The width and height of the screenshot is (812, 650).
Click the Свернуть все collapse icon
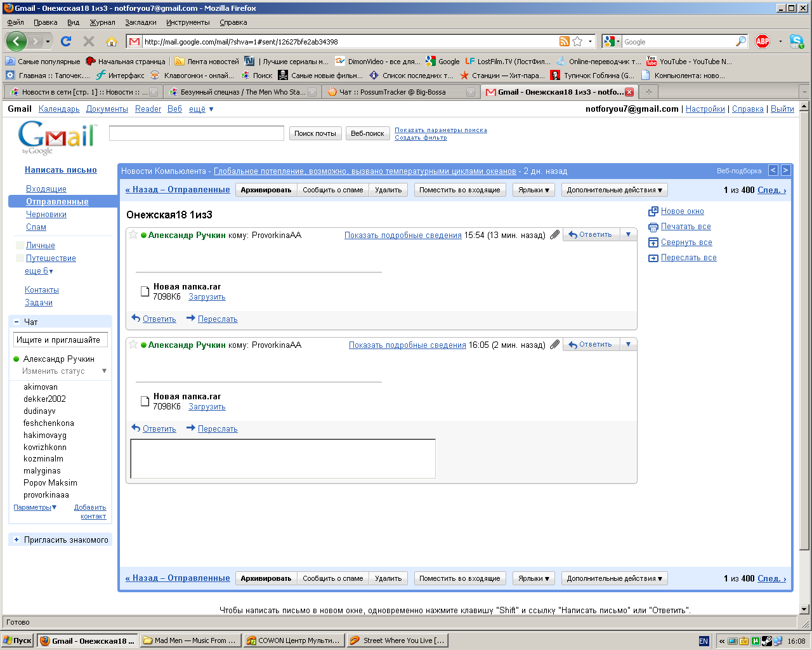pyautogui.click(x=653, y=242)
